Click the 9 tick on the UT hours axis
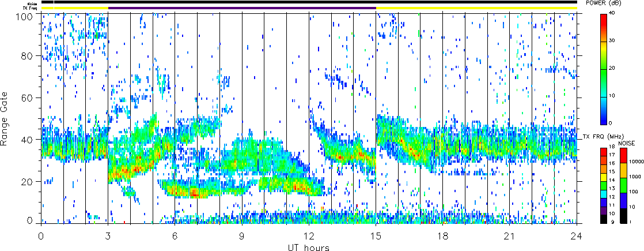The height and width of the screenshot is (251, 644). pos(242,236)
